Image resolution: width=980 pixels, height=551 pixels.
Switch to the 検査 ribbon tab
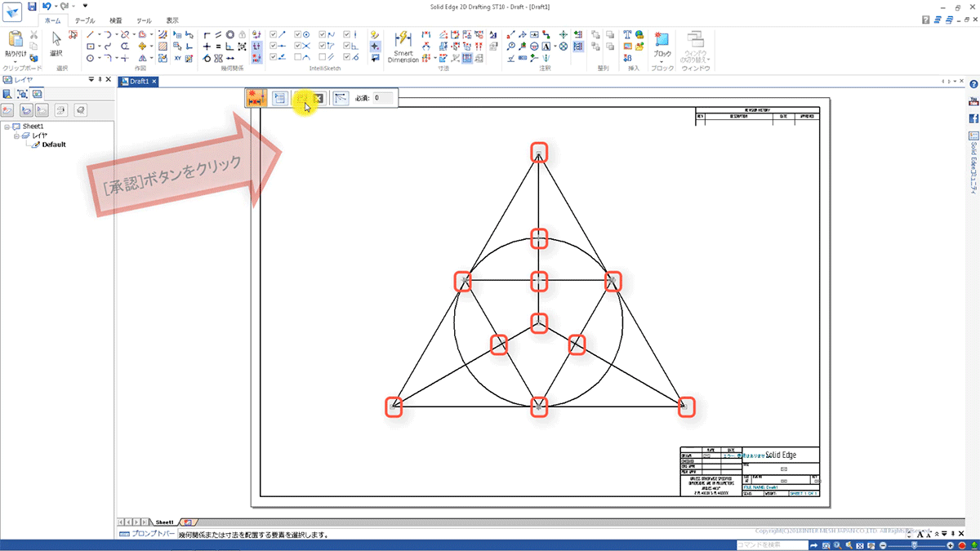pos(115,20)
